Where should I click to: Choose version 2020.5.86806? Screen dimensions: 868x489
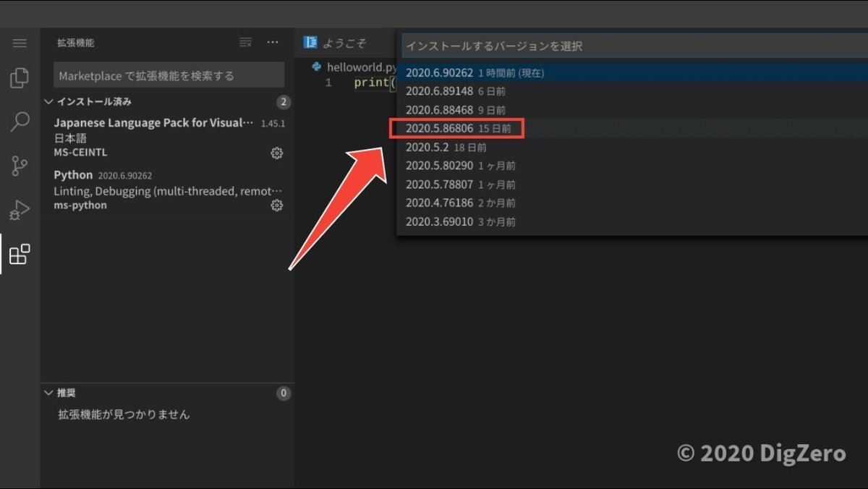[633, 129]
